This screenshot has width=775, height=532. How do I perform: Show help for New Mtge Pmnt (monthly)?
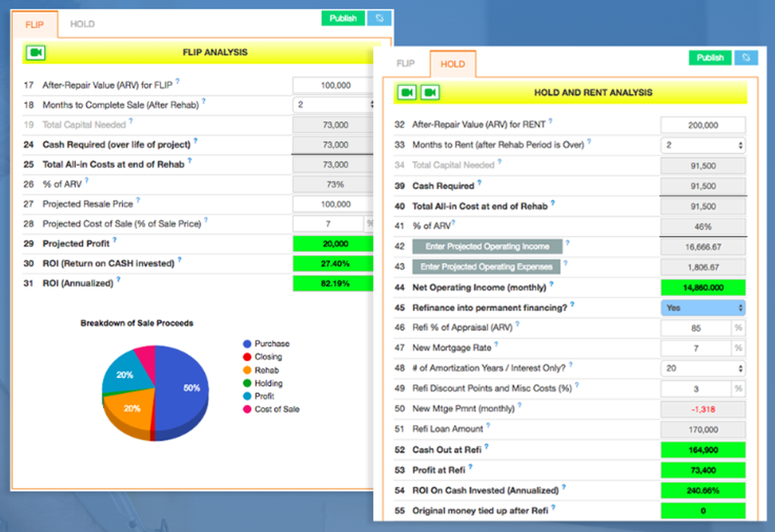coord(519,405)
